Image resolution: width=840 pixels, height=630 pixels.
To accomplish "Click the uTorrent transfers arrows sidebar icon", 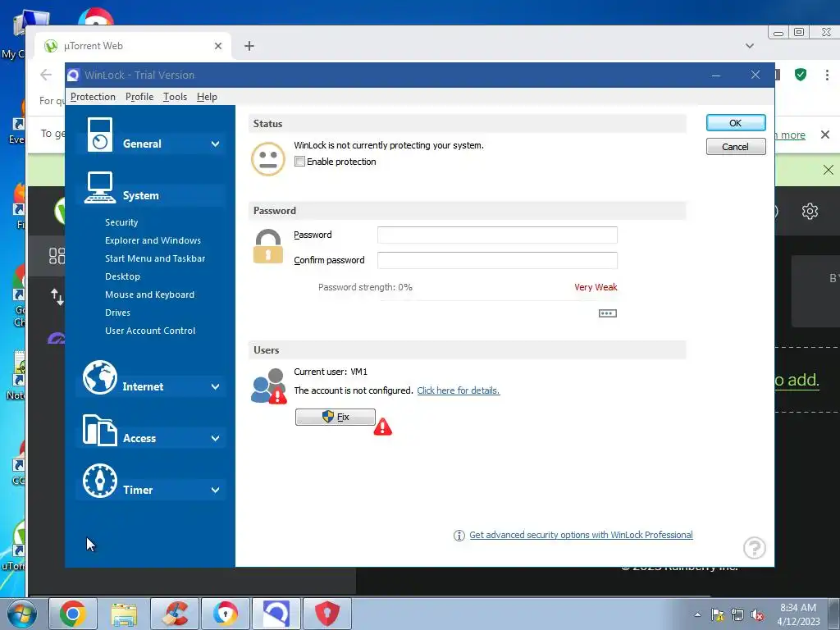I will pos(57,296).
